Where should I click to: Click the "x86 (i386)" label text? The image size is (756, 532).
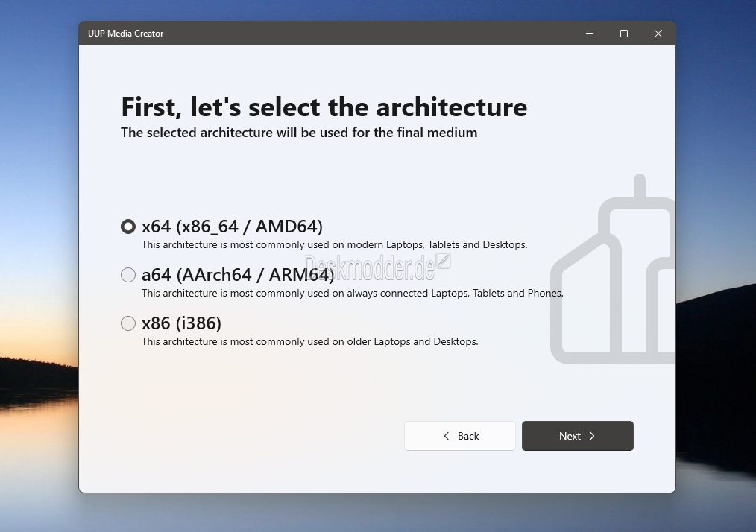coord(181,323)
